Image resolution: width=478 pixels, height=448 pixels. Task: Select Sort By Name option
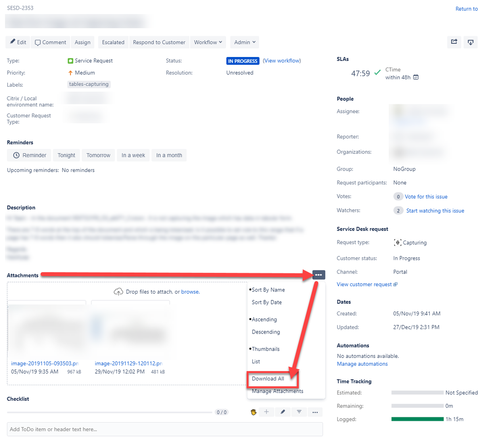click(268, 290)
